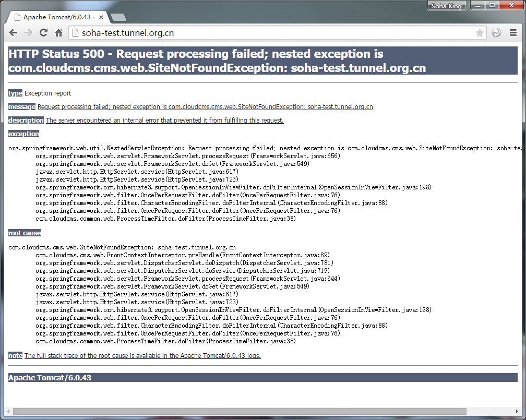Open the Chrome hamburger menu
The height and width of the screenshot is (420, 526).
513,32
